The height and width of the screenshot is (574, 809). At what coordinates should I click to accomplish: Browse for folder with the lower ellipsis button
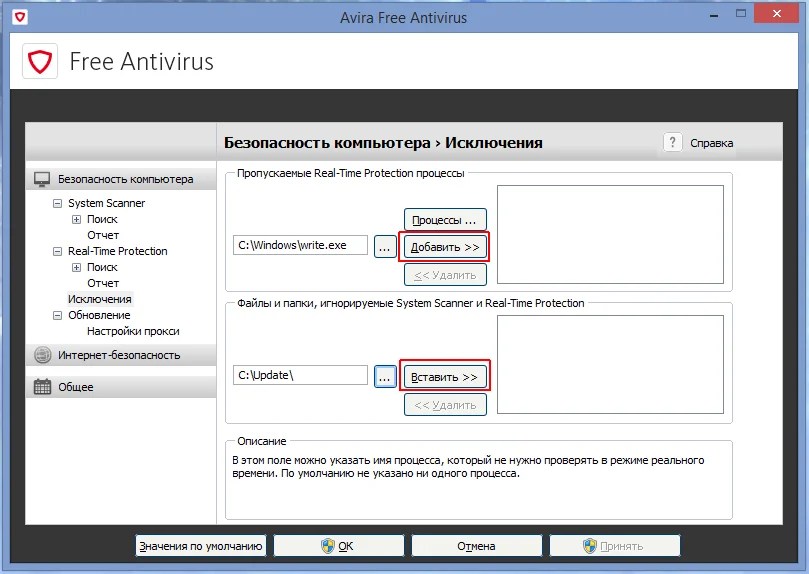click(385, 376)
